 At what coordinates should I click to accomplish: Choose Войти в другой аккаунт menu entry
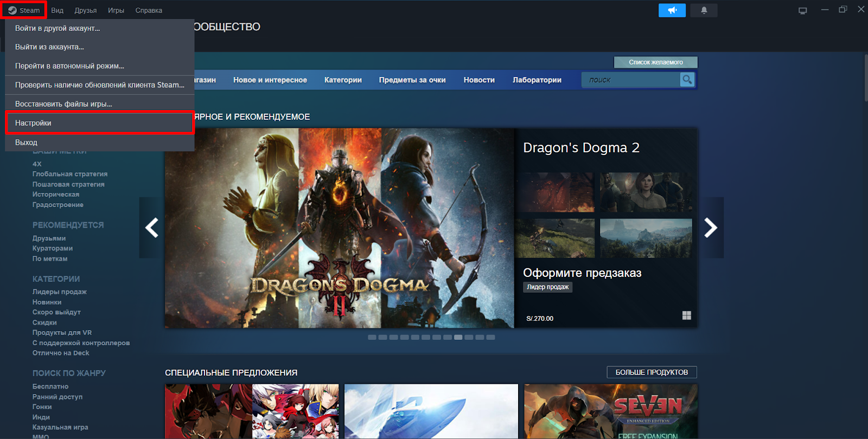click(58, 28)
